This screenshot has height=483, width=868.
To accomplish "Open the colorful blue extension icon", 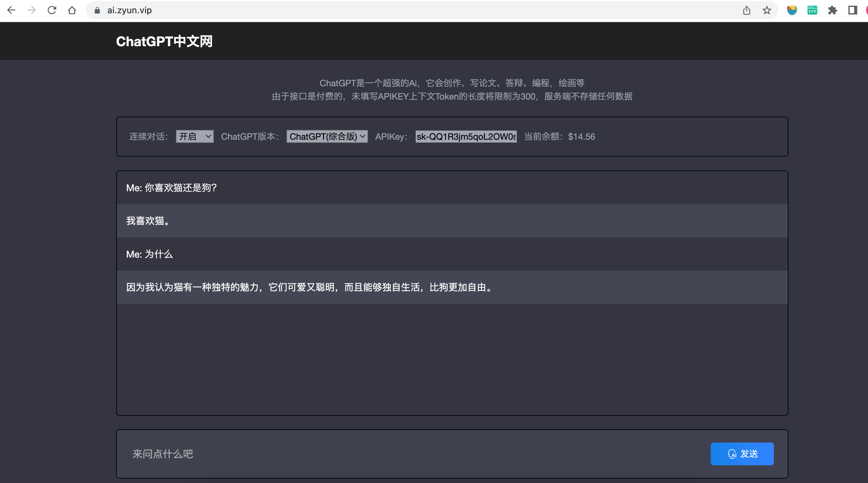I will [x=792, y=10].
